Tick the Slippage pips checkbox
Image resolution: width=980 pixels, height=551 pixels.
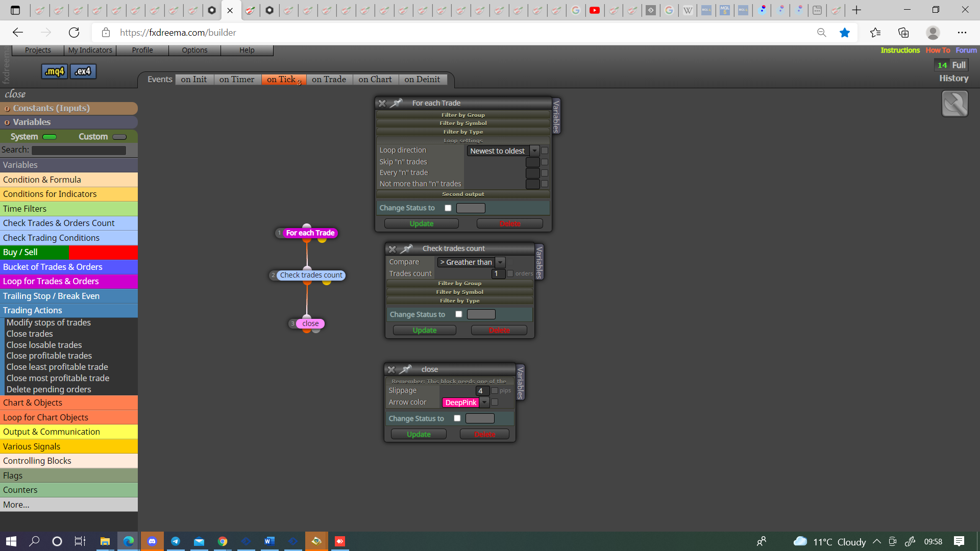pos(494,391)
